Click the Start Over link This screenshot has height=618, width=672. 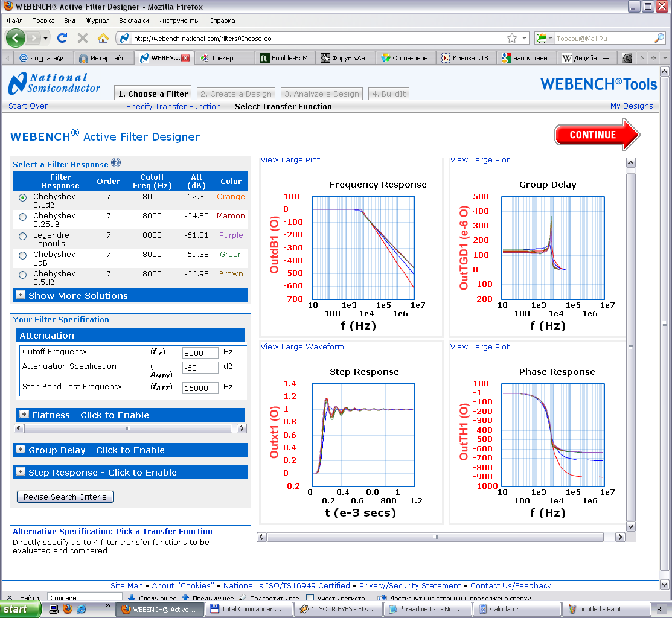click(28, 106)
